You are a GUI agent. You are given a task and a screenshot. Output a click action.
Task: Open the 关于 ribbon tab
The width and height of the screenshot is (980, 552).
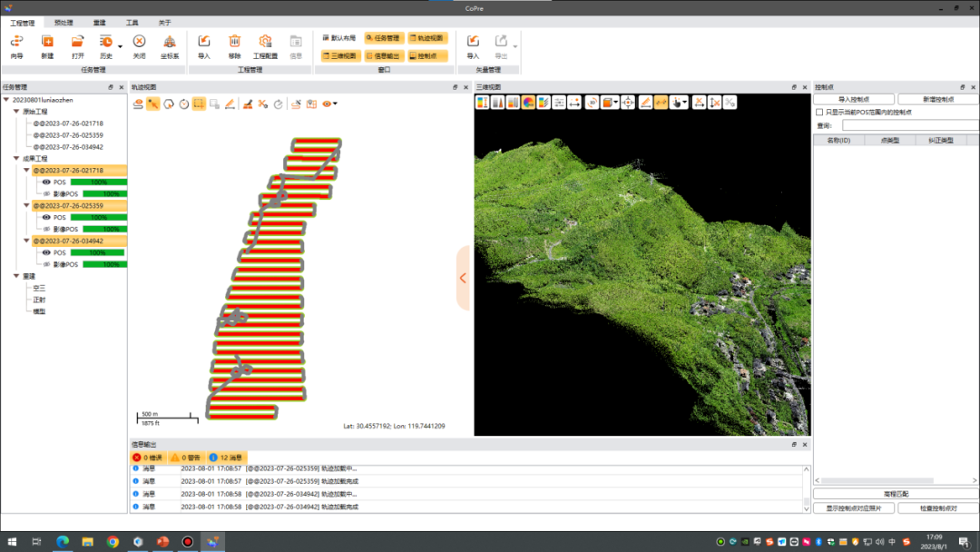(164, 23)
